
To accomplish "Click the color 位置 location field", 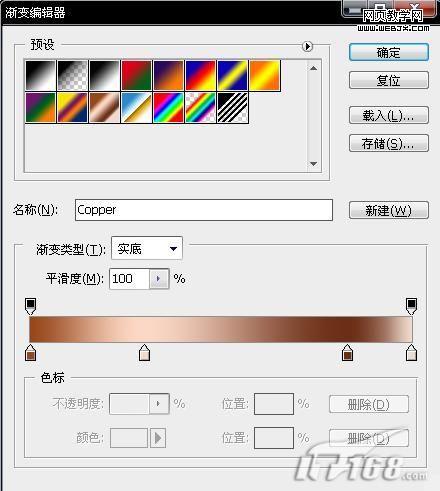I will (x=274, y=438).
